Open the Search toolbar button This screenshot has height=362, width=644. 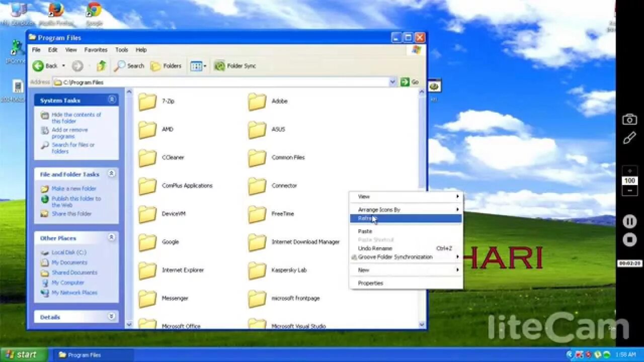pos(129,66)
